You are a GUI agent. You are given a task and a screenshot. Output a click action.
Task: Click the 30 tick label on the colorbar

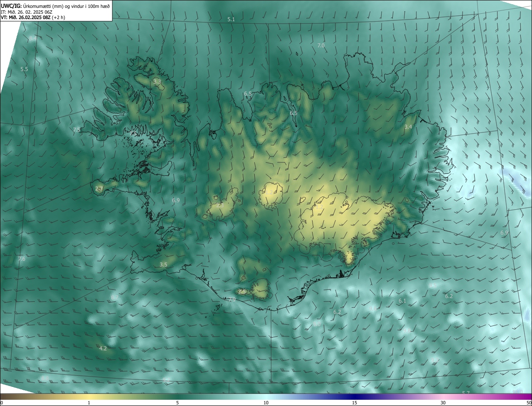(443, 403)
